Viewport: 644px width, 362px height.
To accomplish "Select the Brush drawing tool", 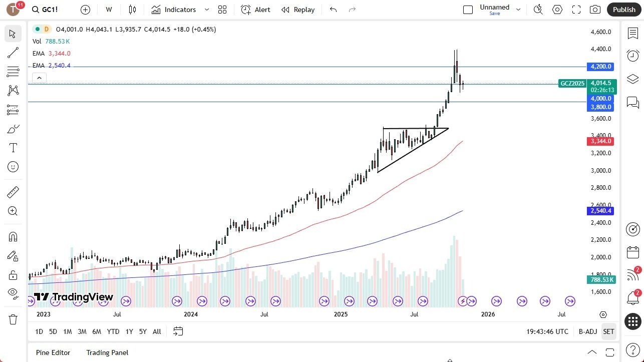I will [x=13, y=129].
